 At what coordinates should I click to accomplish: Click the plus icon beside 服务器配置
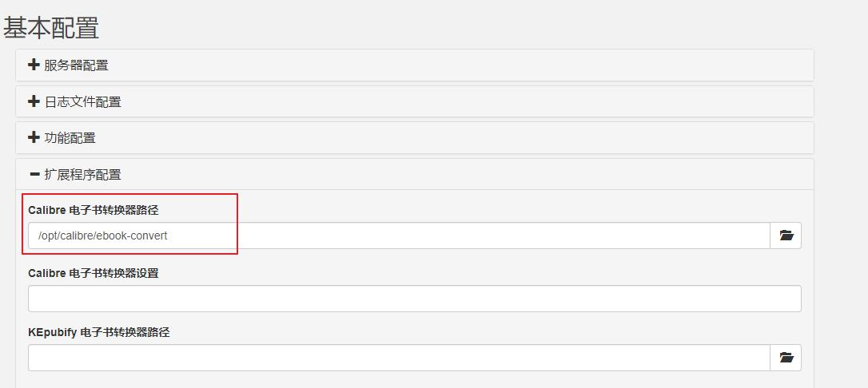tap(34, 65)
